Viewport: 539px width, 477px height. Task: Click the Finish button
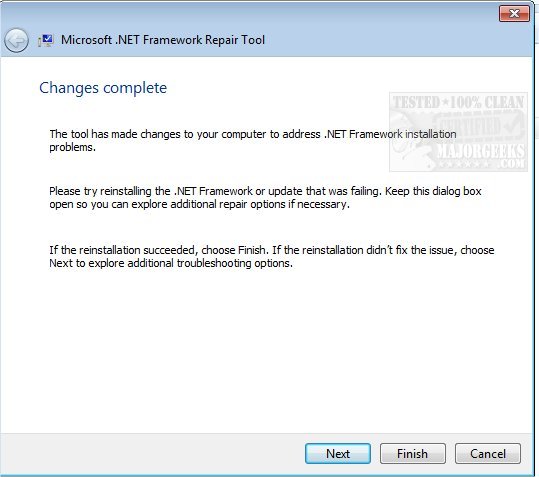pyautogui.click(x=412, y=453)
